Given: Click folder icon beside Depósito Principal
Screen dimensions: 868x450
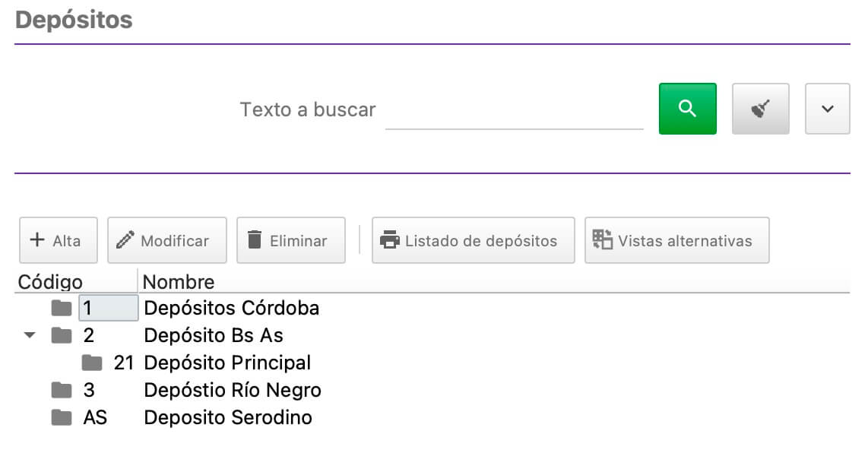Looking at the screenshot, I should 92,363.
